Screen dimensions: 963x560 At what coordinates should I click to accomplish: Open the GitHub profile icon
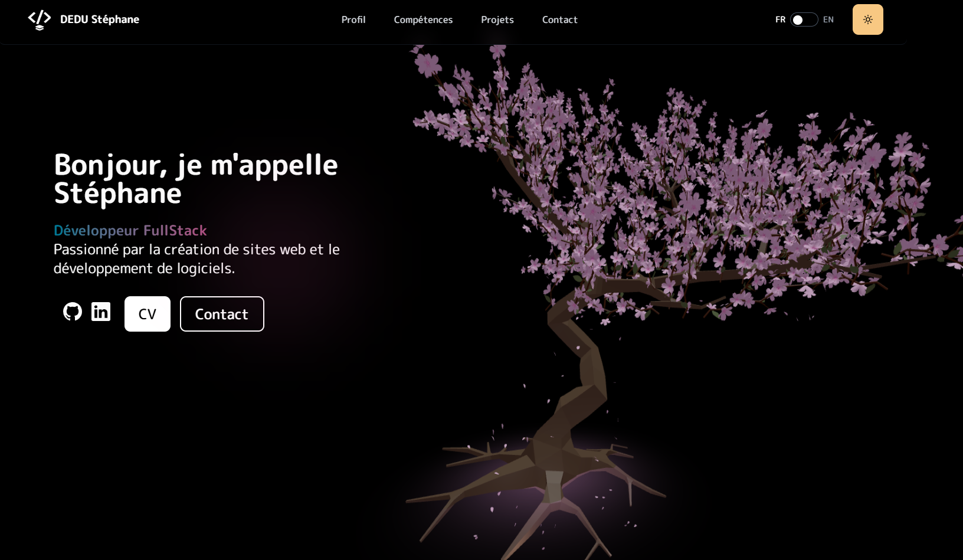pos(73,312)
